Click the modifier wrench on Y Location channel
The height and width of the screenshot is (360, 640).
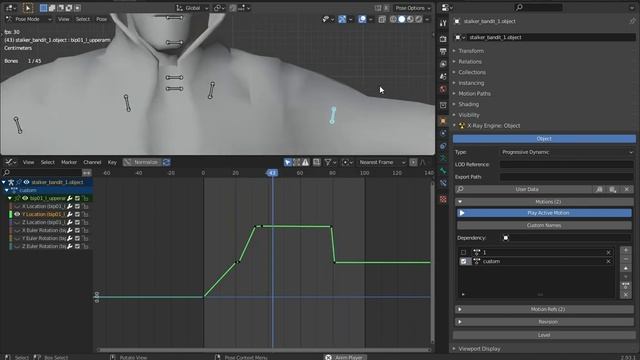(x=70, y=214)
